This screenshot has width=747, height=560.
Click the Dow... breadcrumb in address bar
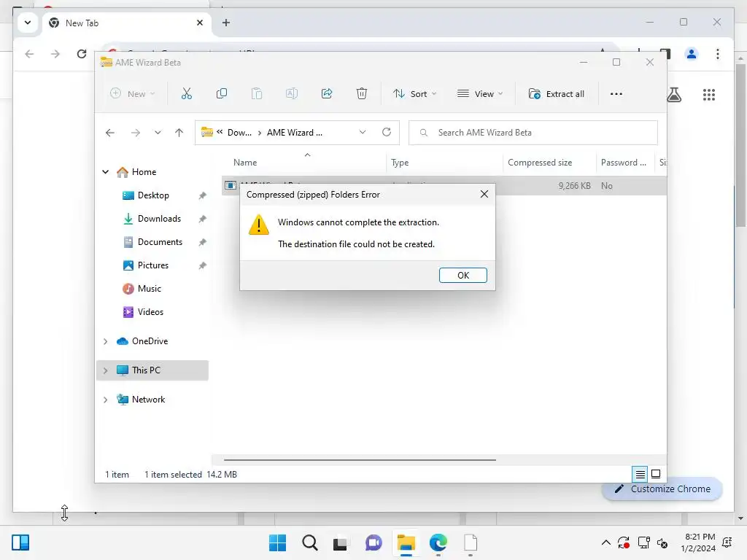tap(239, 133)
